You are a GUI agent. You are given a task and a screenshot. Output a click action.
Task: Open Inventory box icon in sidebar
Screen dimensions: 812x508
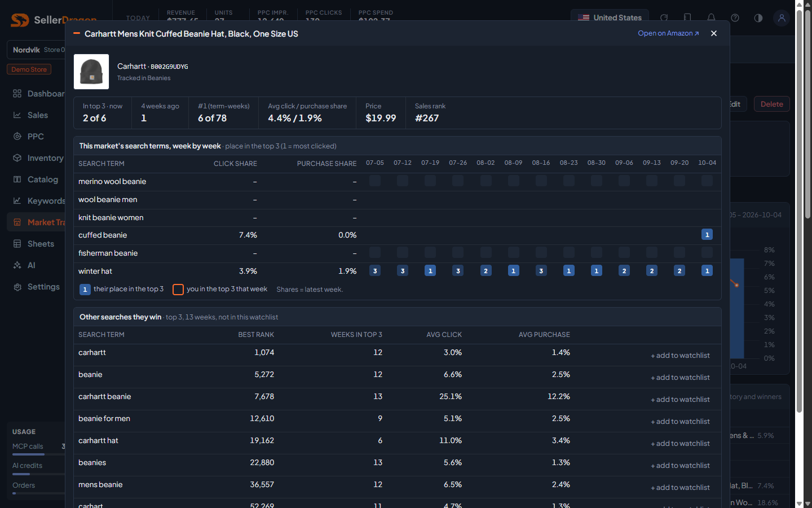pyautogui.click(x=17, y=158)
